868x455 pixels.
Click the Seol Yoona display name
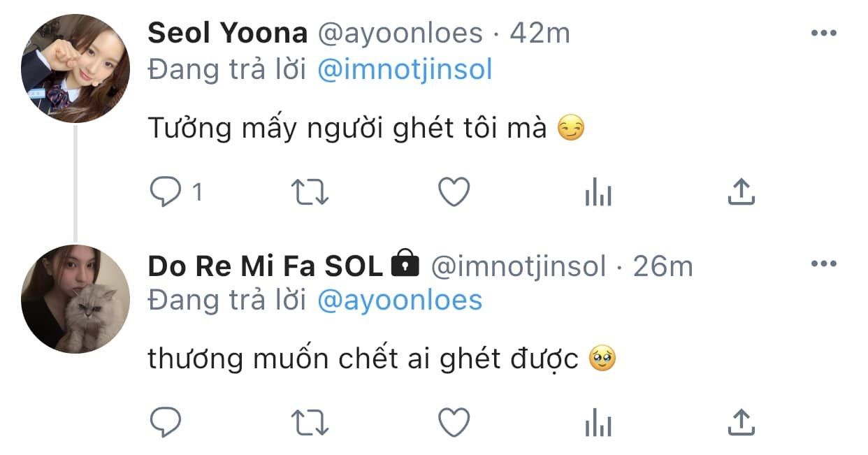[228, 34]
